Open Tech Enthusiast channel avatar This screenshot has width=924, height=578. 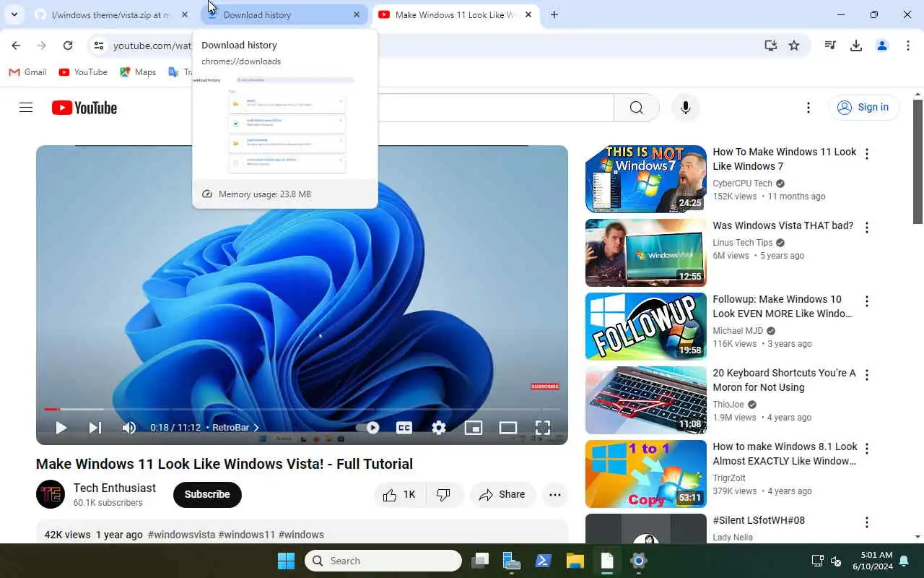(x=51, y=495)
